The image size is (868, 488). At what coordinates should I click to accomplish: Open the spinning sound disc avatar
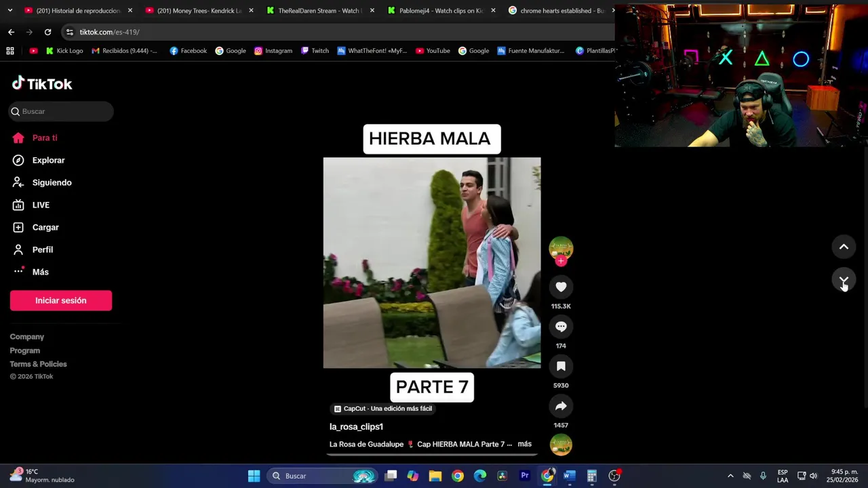click(x=561, y=445)
